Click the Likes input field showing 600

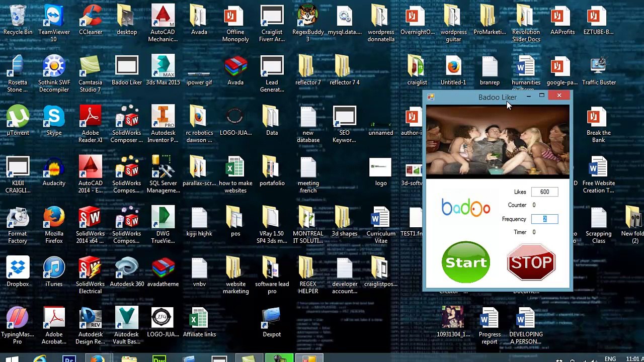[x=544, y=192]
